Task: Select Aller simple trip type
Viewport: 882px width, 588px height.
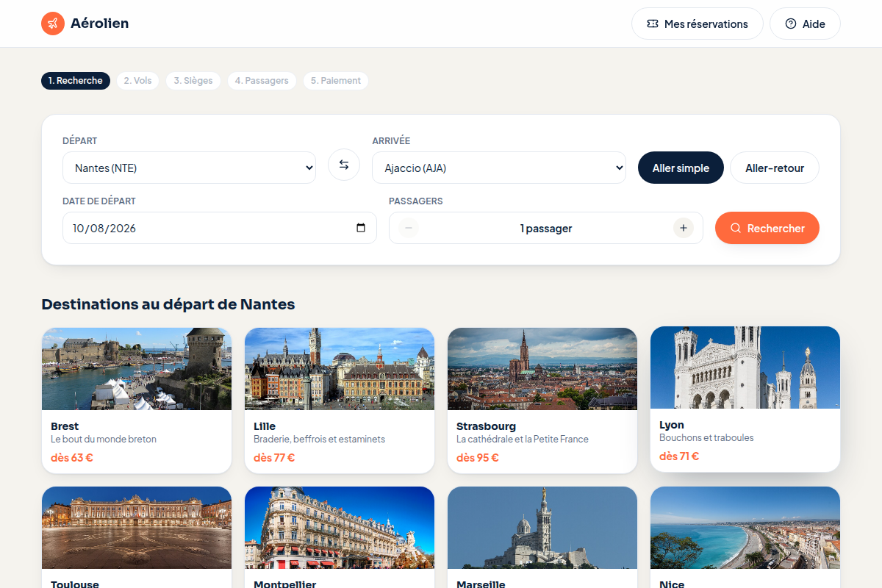Action: pos(681,168)
